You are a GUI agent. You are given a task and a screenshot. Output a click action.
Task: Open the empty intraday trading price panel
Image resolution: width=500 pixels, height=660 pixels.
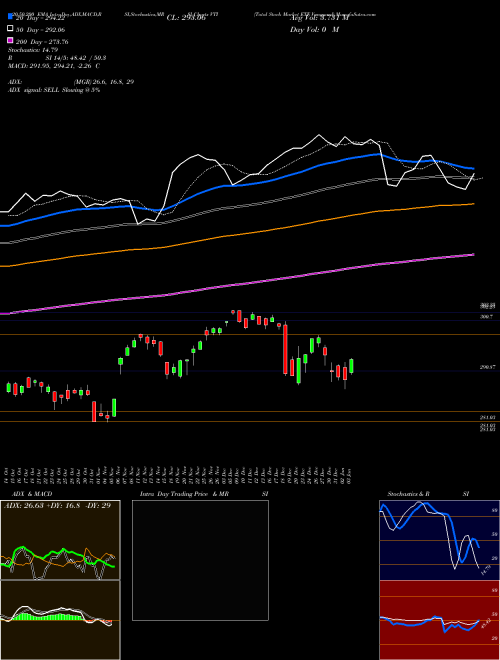point(200,560)
